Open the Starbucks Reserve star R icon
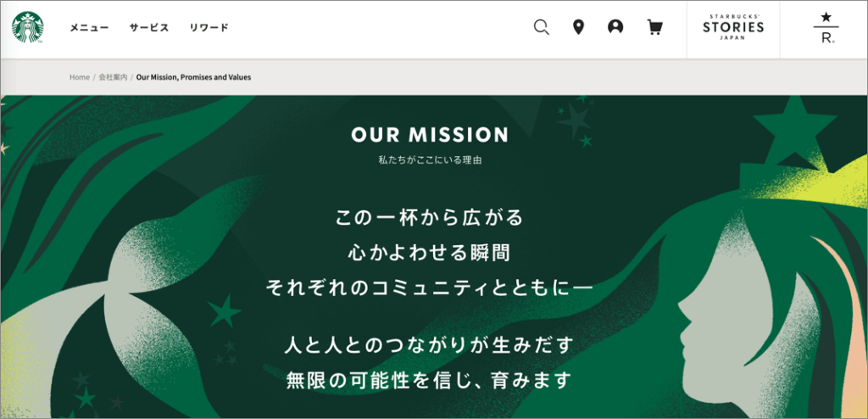The height and width of the screenshot is (419, 868). click(827, 28)
